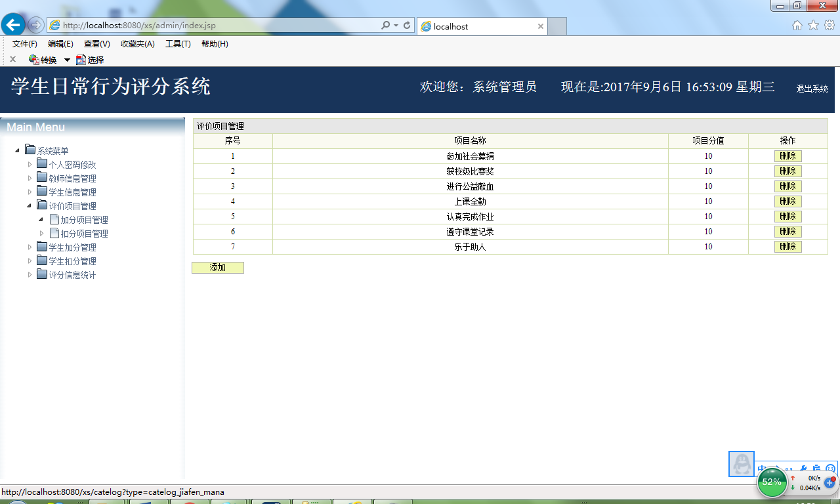840x504 pixels.
Task: Click the 项目分值 column header
Action: click(708, 141)
